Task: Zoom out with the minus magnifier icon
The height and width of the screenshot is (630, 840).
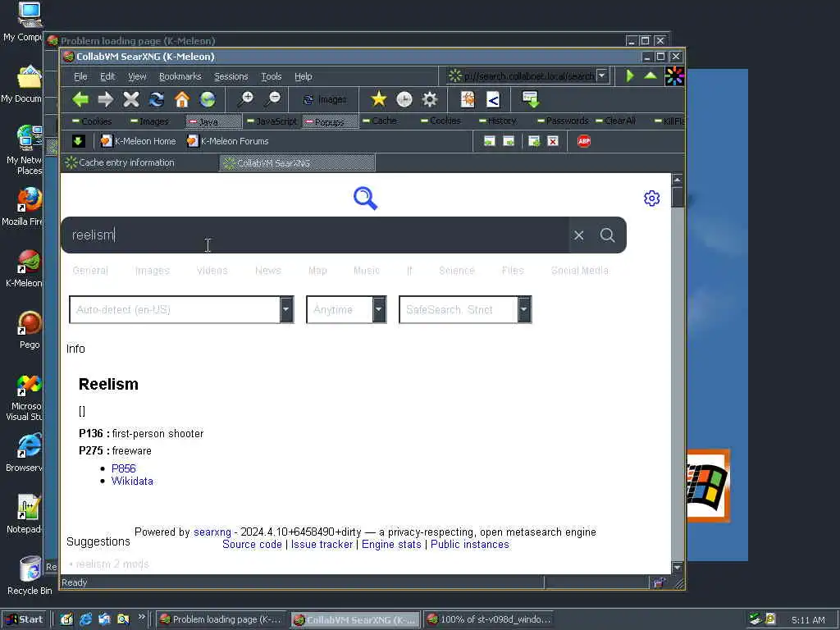Action: [272, 99]
